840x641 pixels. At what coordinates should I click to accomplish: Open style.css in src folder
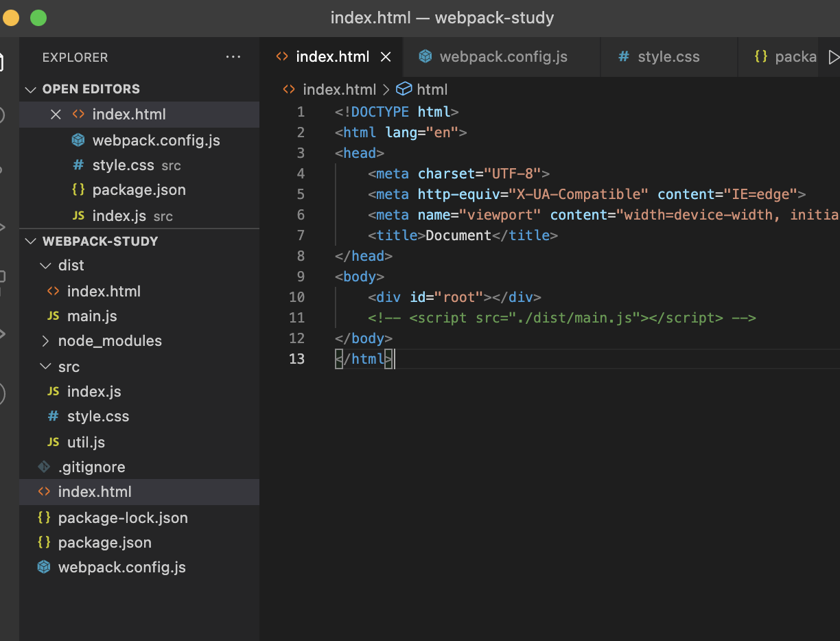click(x=139, y=417)
